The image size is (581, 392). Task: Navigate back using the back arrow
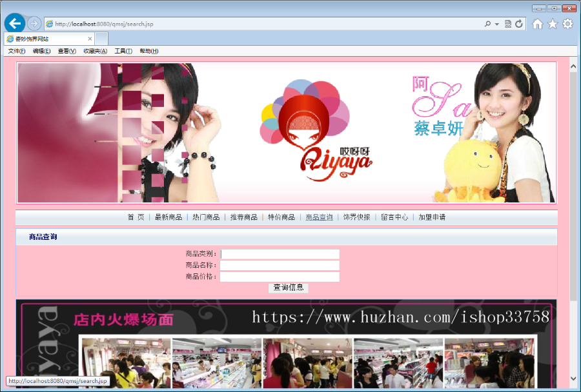[x=14, y=23]
